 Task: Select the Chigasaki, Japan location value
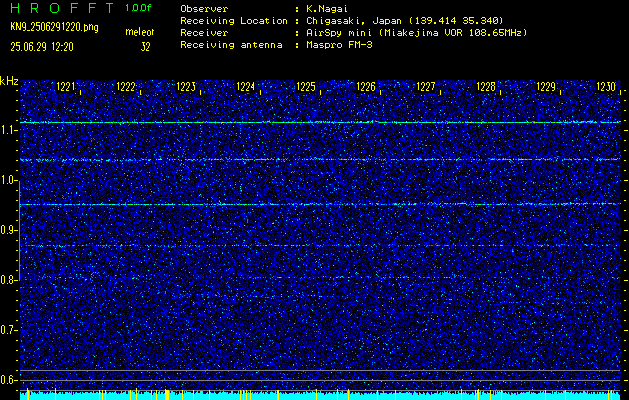(x=404, y=20)
